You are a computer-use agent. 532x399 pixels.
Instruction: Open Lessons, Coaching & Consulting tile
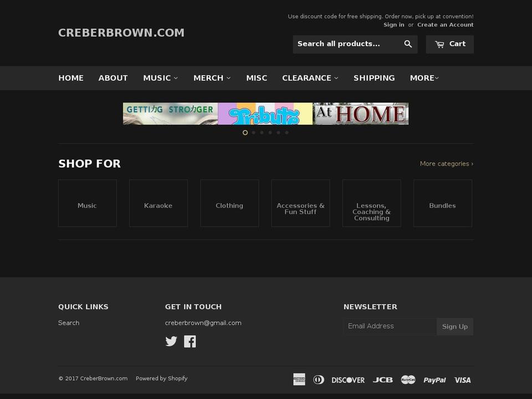[371, 203]
